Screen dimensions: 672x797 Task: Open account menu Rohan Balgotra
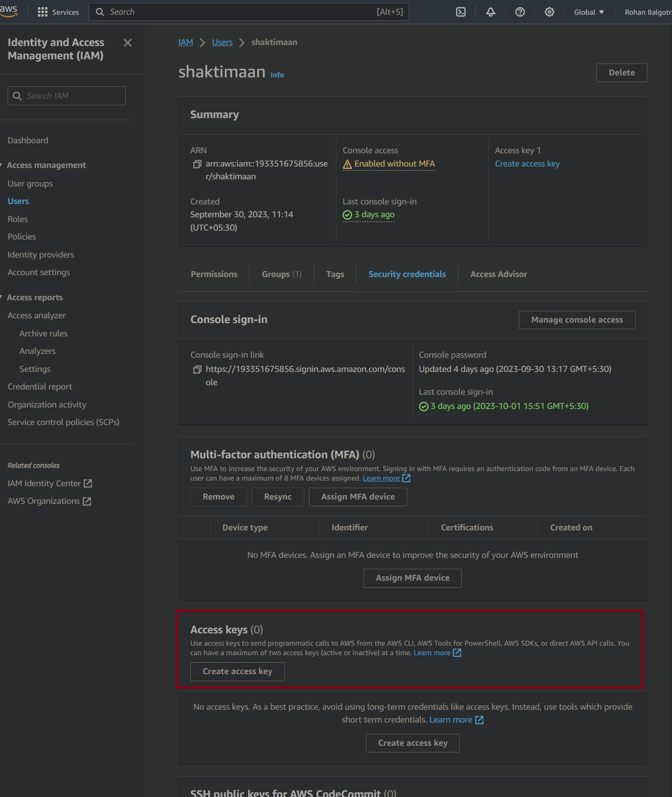(648, 12)
